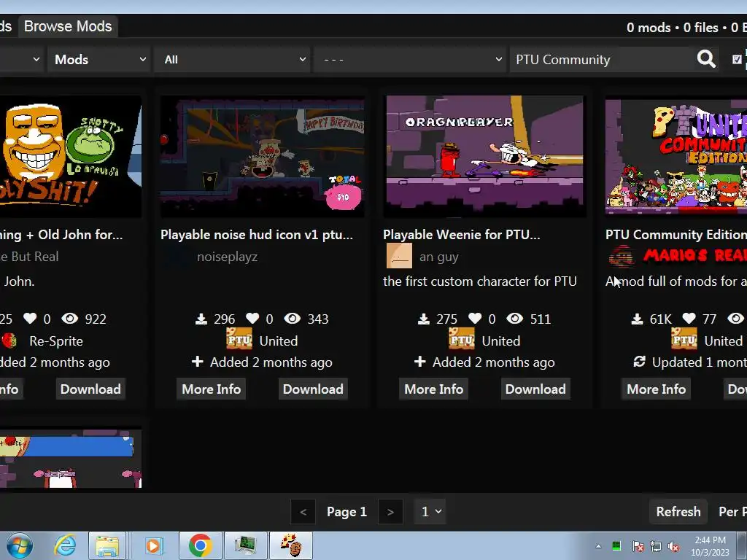Click the an guy author name
747x560 pixels.
438,257
